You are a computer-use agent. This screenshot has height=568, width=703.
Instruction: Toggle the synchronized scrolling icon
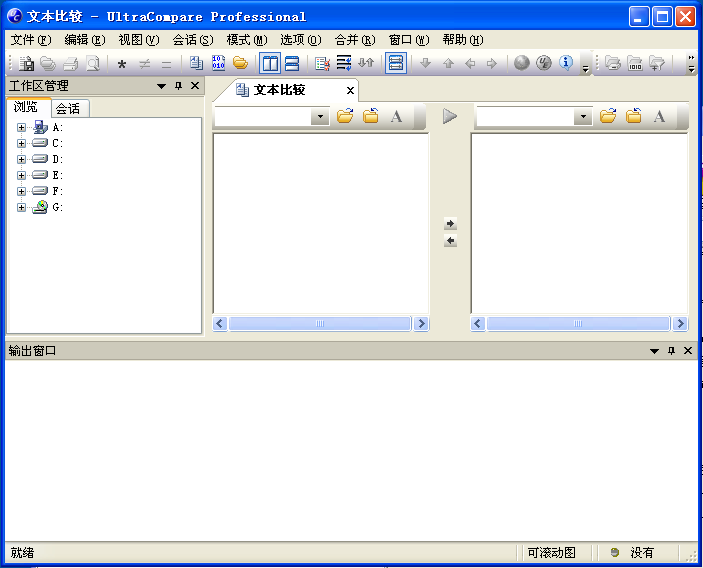pyautogui.click(x=396, y=63)
